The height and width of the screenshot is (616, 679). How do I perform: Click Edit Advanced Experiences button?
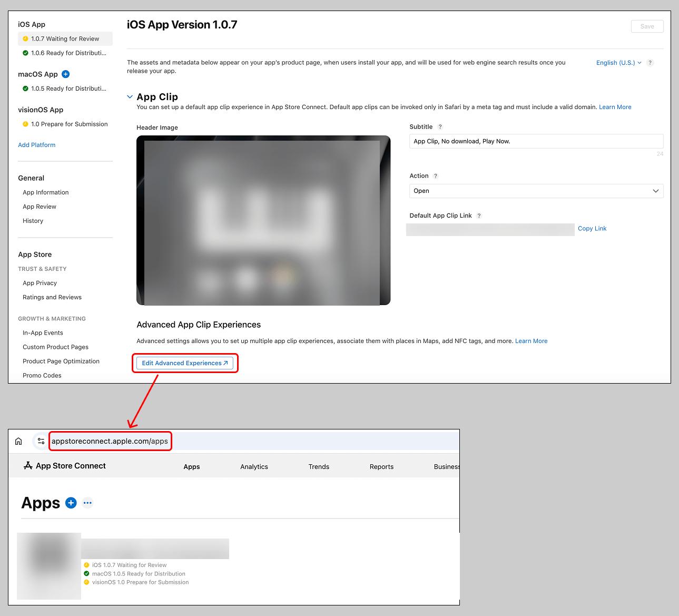point(184,363)
